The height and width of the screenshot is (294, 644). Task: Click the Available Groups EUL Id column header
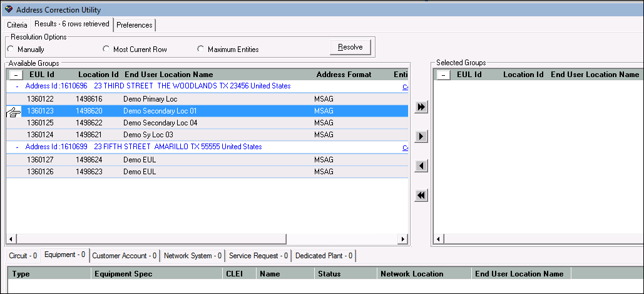pos(42,75)
